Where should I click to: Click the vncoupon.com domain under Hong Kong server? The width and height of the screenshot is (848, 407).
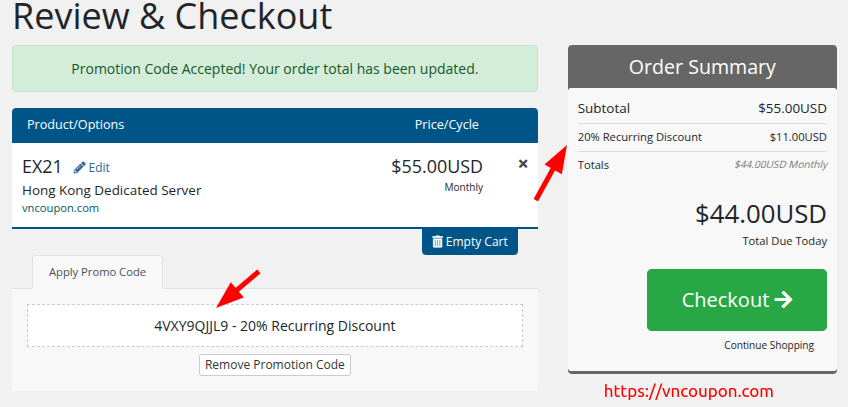pos(60,208)
